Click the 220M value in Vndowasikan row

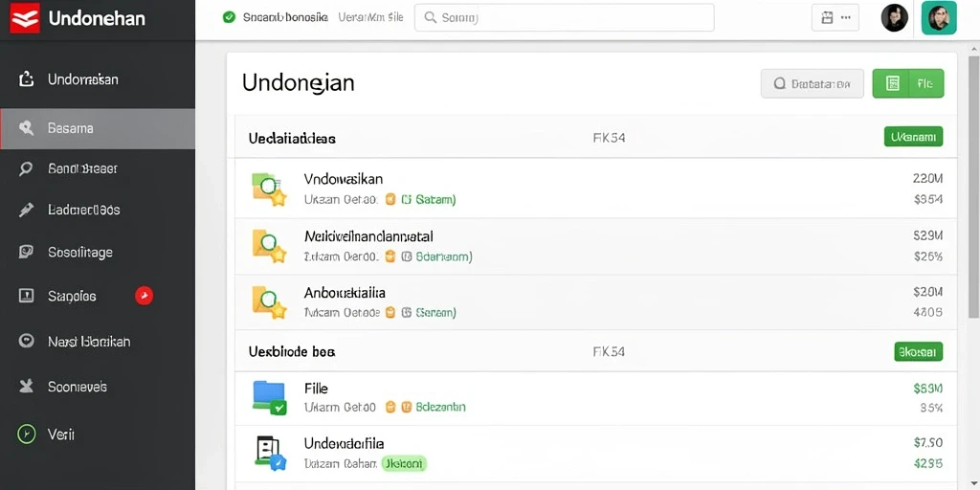pyautogui.click(x=927, y=179)
